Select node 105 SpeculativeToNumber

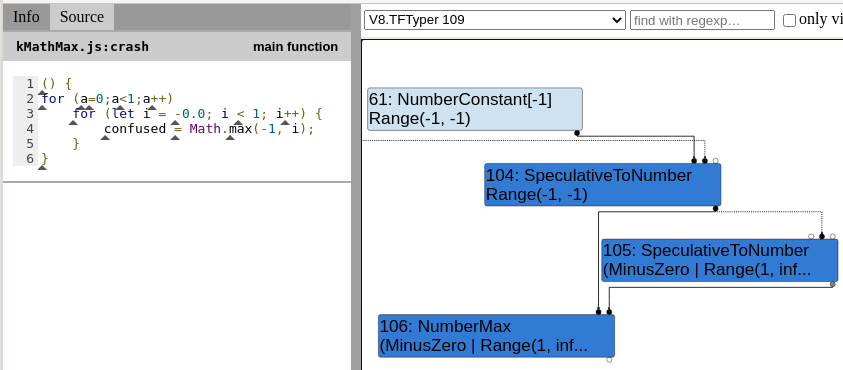click(719, 260)
